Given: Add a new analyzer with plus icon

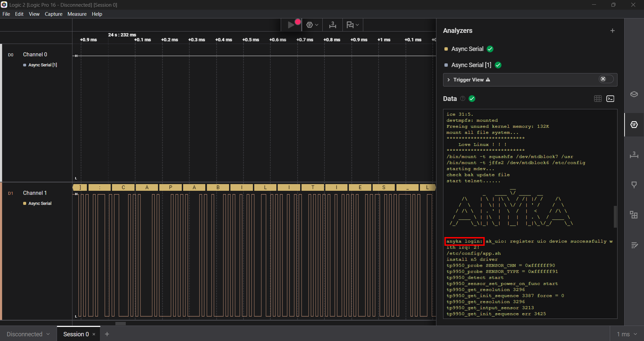Looking at the screenshot, I should pos(612,31).
